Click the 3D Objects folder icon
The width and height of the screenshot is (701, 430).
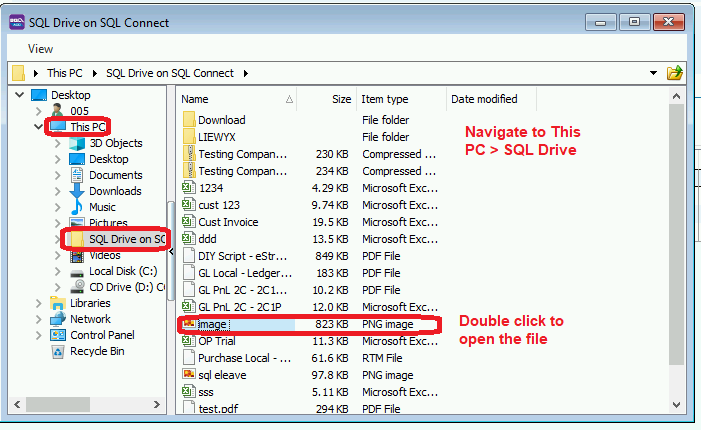coord(78,143)
